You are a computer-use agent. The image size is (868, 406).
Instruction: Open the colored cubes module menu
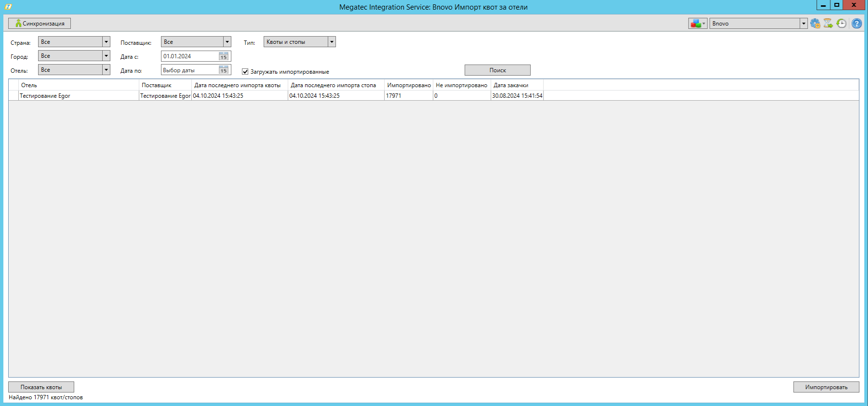click(697, 23)
